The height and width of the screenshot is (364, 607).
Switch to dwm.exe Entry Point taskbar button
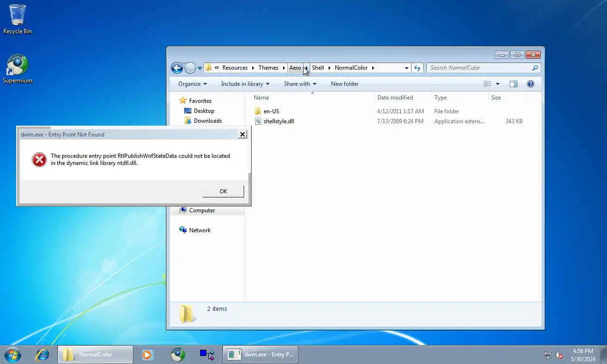(260, 355)
